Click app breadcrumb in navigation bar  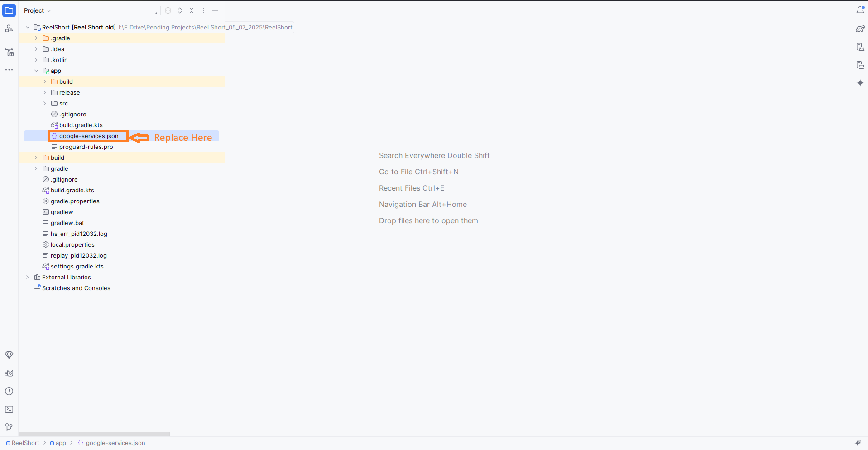(x=58, y=443)
